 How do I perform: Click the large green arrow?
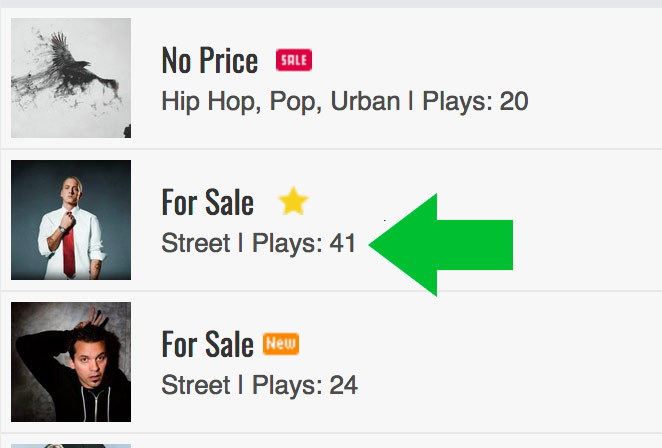[x=444, y=245]
